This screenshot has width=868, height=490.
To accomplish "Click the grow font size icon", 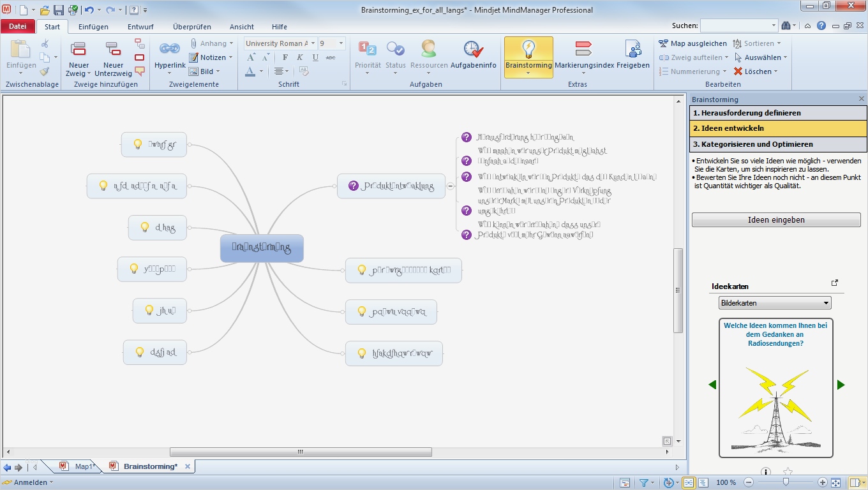I will [251, 57].
